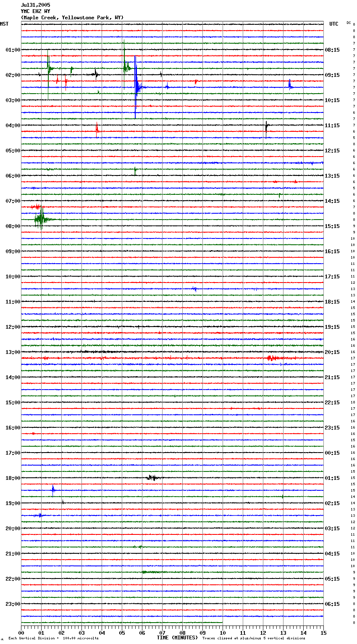
Task: Click the '10' minute tick label
Action: tap(223, 633)
